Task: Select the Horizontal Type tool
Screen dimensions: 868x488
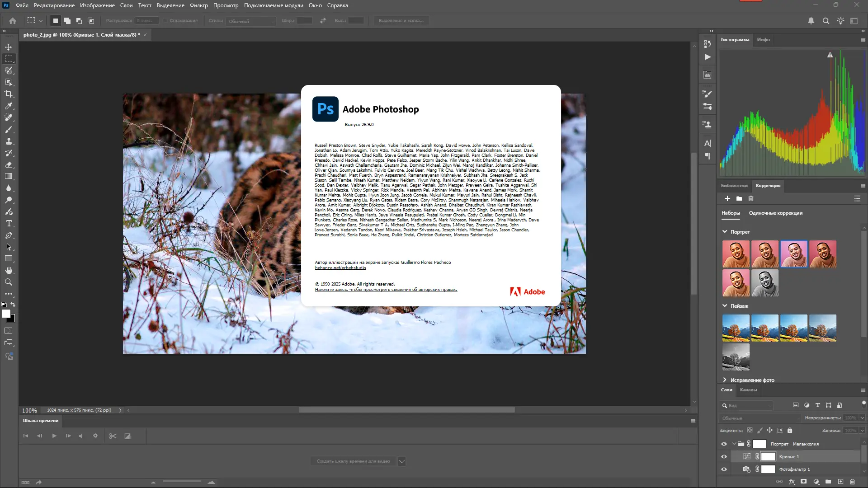Action: coord(8,223)
